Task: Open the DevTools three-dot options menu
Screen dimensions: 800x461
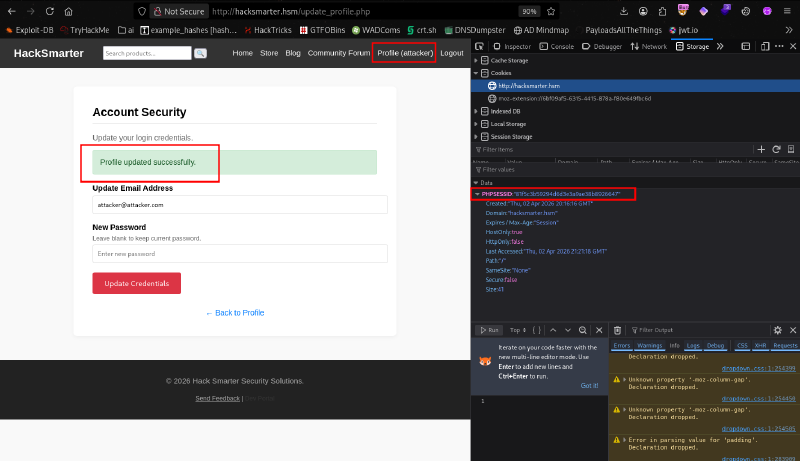Action: tap(779, 46)
